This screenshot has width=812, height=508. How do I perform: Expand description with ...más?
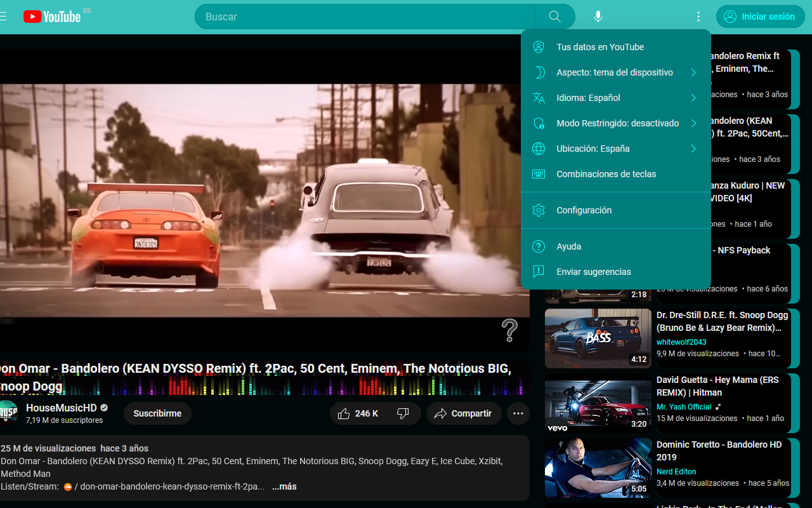pos(284,486)
